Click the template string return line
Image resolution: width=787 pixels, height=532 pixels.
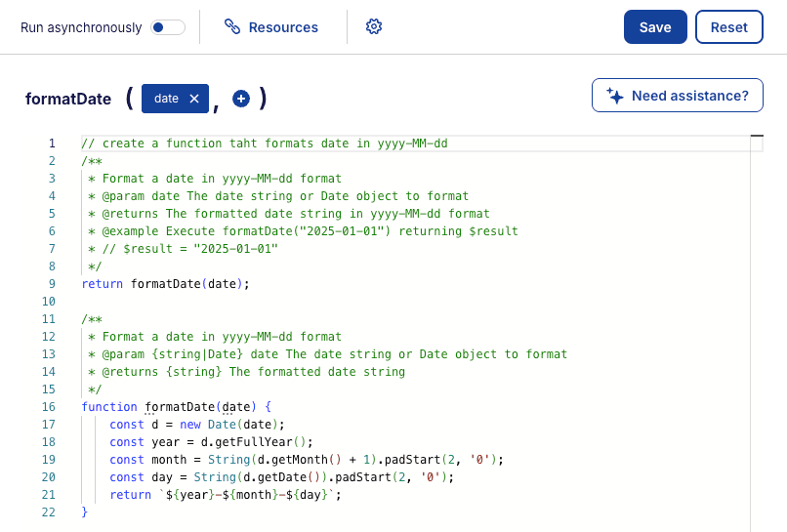pyautogui.click(x=225, y=495)
